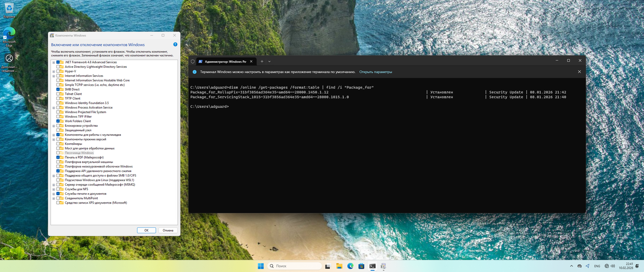Check the Telnet Client feature box
The image size is (644, 272).
pos(58,94)
